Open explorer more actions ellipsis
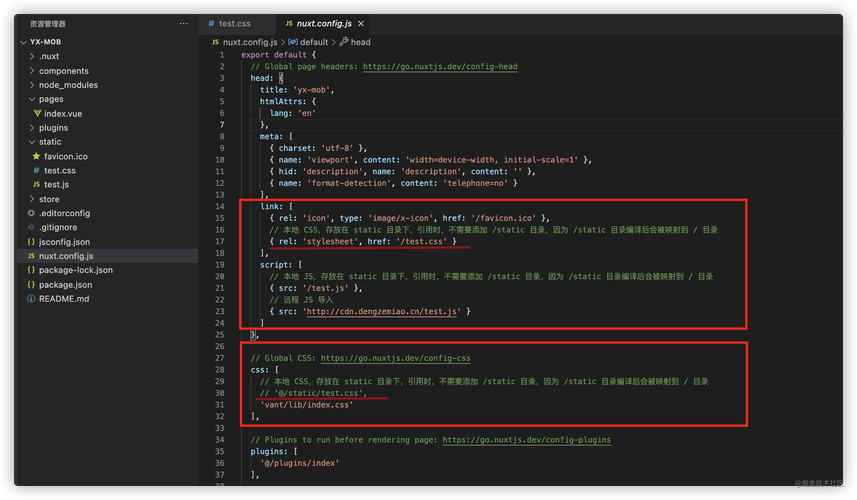 pos(184,23)
